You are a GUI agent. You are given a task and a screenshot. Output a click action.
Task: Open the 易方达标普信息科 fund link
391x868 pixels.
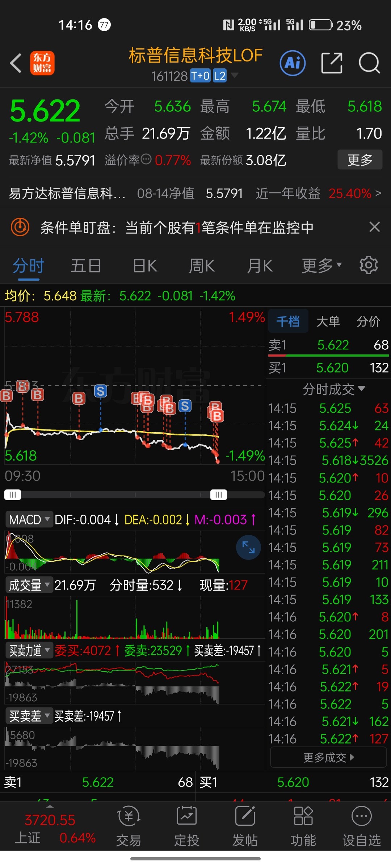pos(67,193)
